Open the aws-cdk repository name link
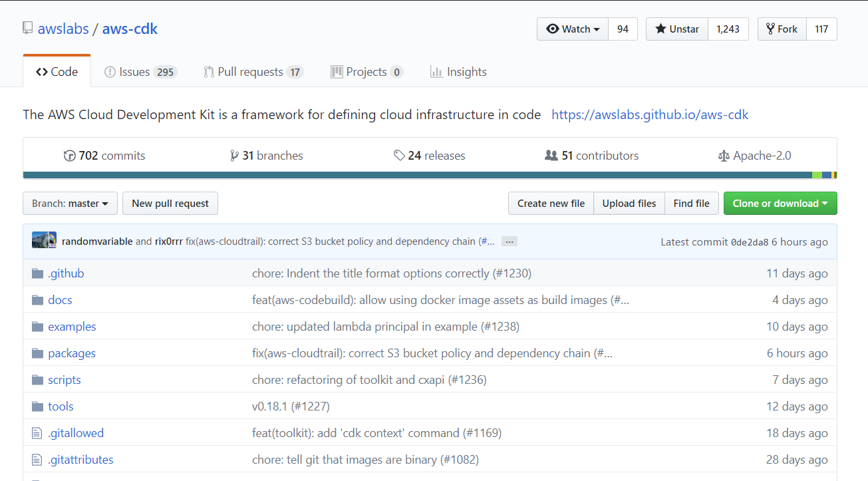Image resolution: width=868 pixels, height=481 pixels. 130,29
